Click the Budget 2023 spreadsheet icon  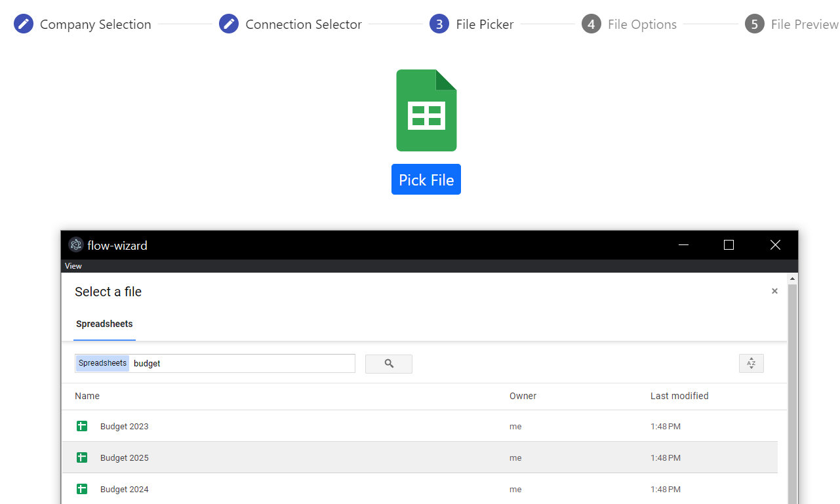pyautogui.click(x=82, y=427)
